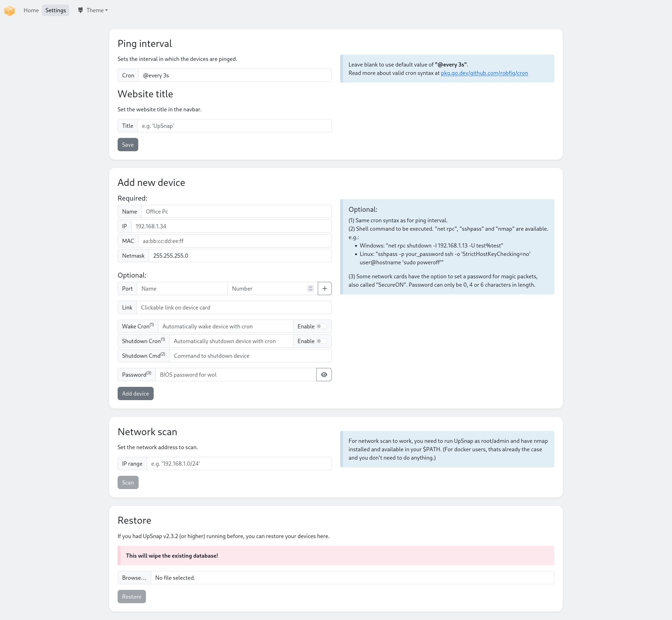
Task: Enable the Wake Cron switch
Action: click(x=321, y=326)
